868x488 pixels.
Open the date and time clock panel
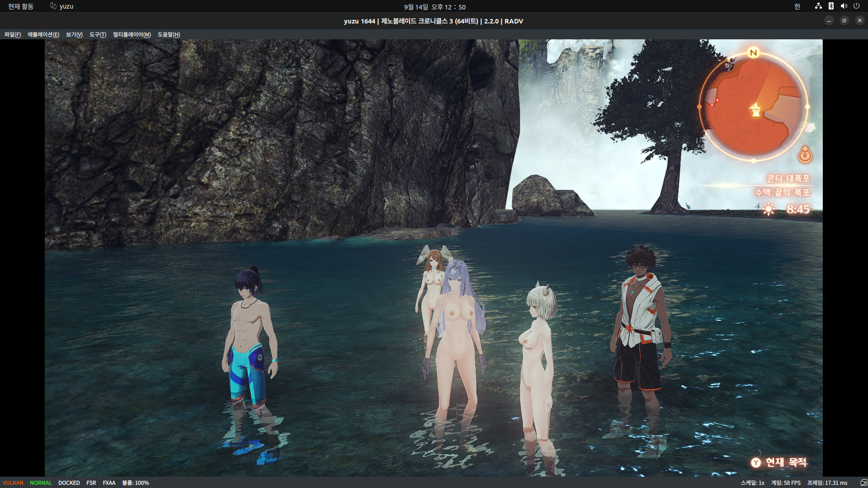click(x=435, y=7)
